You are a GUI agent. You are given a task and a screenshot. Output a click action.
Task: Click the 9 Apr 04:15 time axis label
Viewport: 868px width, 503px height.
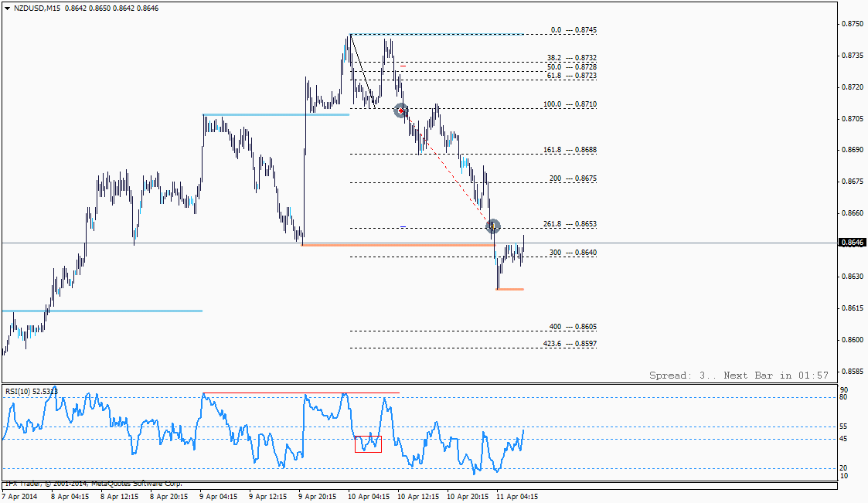tap(219, 496)
